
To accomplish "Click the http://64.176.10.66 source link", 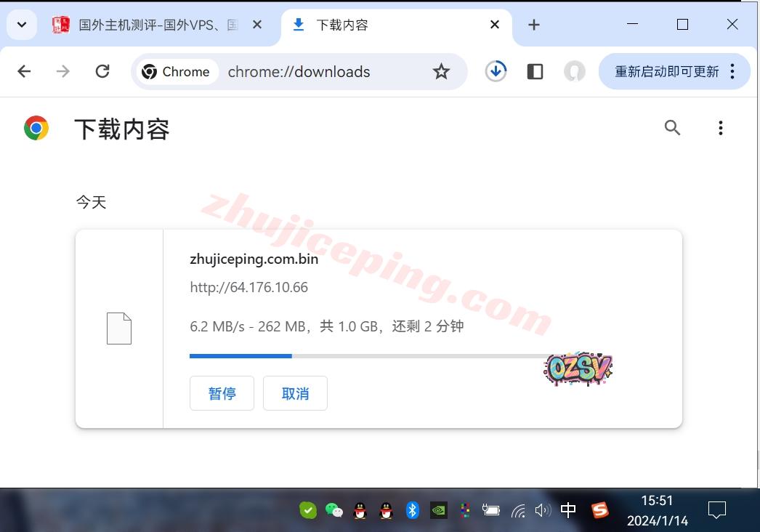I will (248, 287).
